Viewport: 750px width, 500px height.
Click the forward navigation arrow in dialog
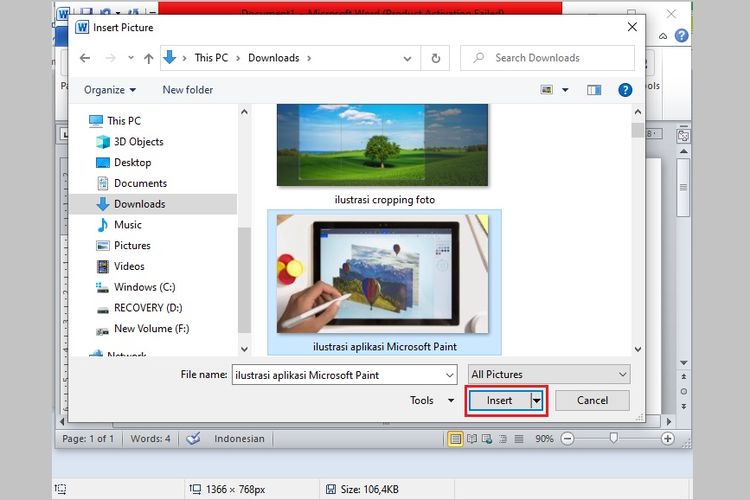tap(110, 58)
